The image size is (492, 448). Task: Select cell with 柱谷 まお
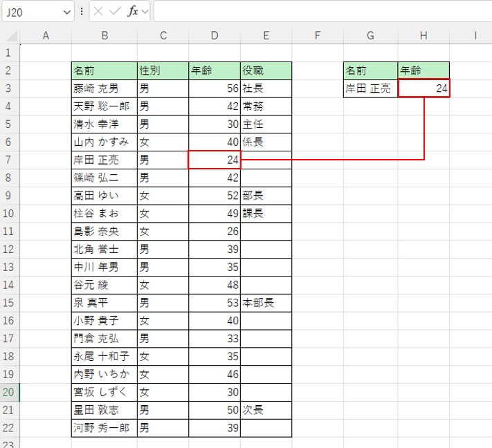point(104,214)
